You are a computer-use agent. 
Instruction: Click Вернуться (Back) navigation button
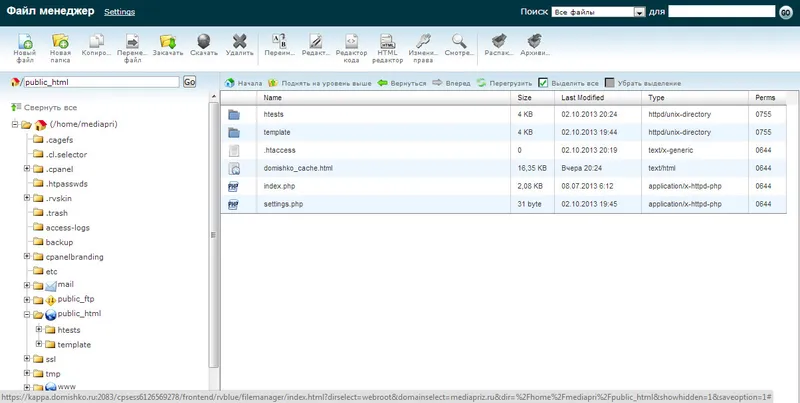pos(402,83)
